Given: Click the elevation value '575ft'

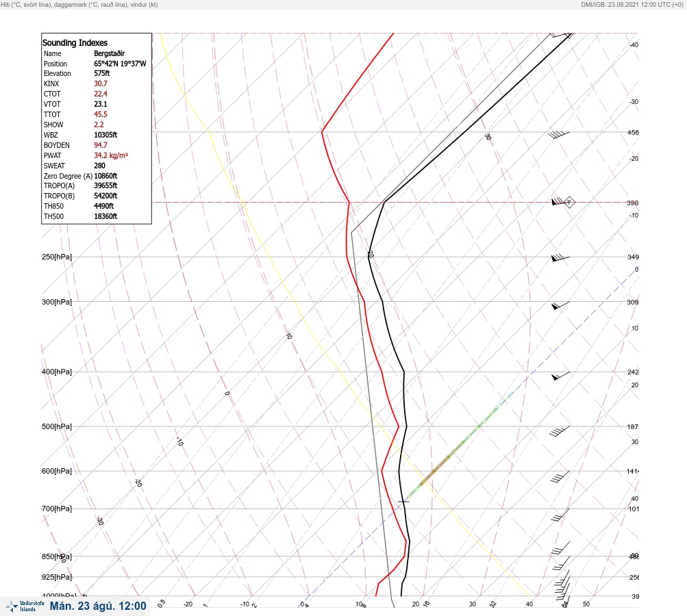Looking at the screenshot, I should pyautogui.click(x=101, y=73).
